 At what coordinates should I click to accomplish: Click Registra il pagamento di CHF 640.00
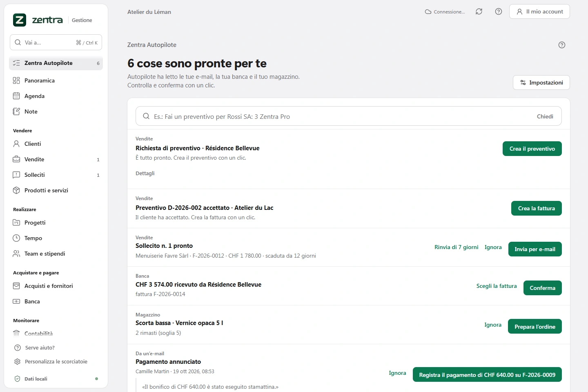(487, 375)
